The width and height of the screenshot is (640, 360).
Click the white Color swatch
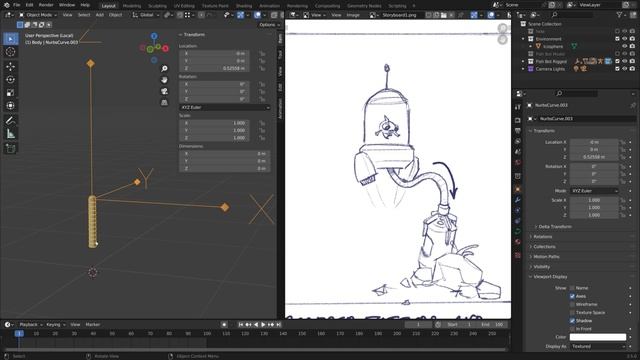pos(598,337)
